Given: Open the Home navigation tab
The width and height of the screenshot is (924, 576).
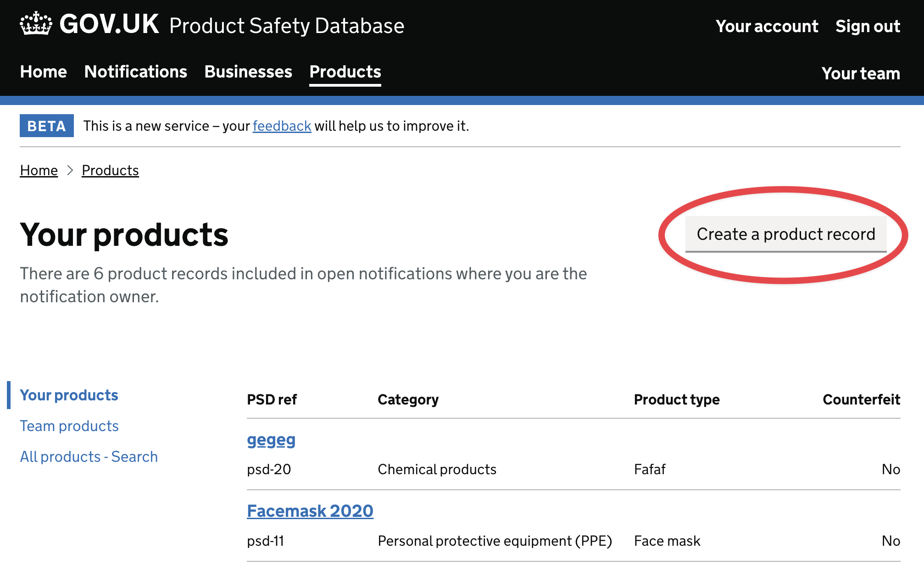Looking at the screenshot, I should (43, 72).
